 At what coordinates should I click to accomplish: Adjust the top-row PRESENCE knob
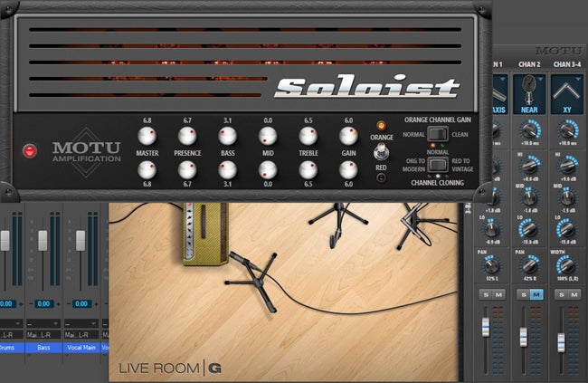[187, 136]
